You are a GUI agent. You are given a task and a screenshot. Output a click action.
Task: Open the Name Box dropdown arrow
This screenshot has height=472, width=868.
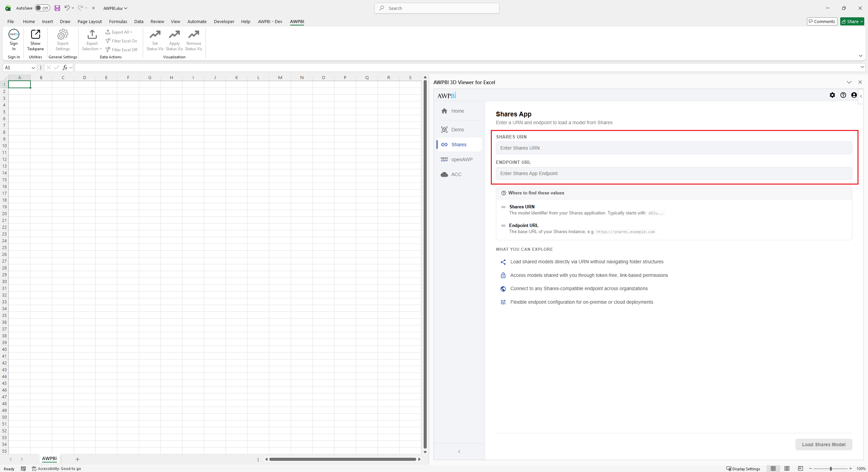coord(33,68)
